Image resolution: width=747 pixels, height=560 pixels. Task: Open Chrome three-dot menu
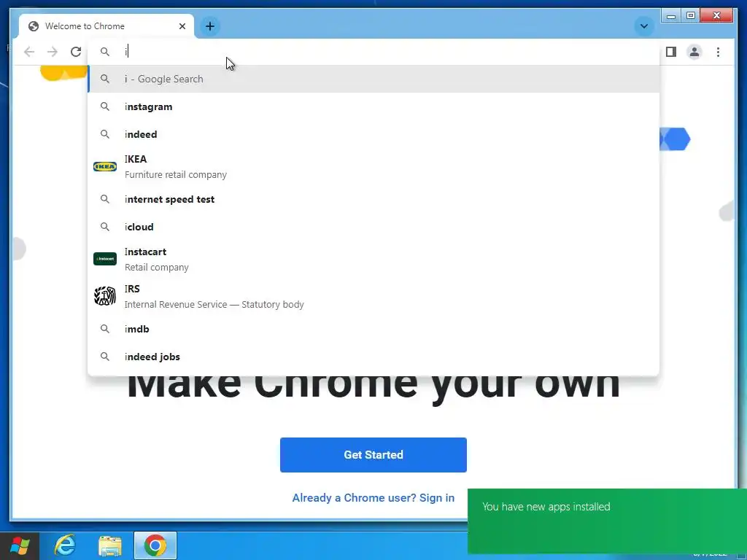[x=718, y=52]
